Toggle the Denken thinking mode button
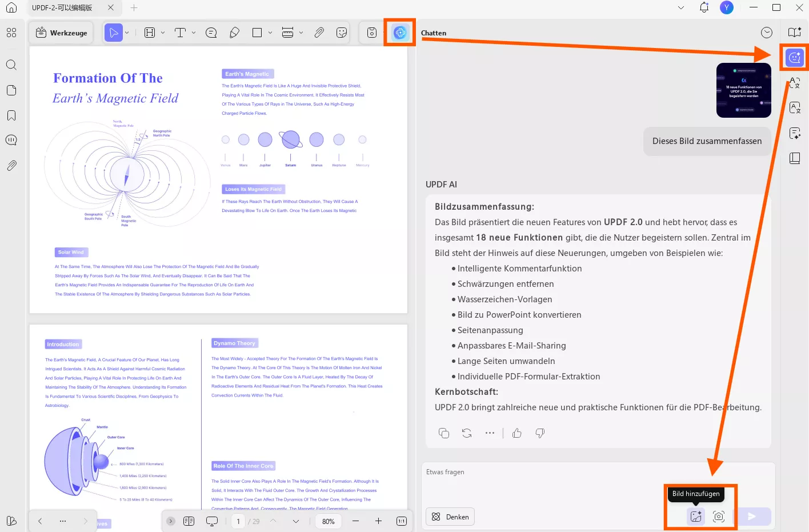809x532 pixels. pos(450,517)
